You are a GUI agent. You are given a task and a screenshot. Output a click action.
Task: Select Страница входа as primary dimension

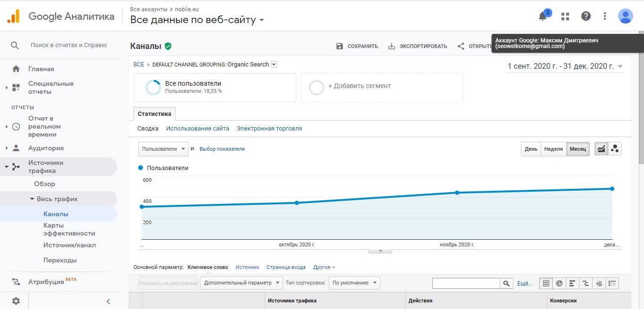(286, 267)
